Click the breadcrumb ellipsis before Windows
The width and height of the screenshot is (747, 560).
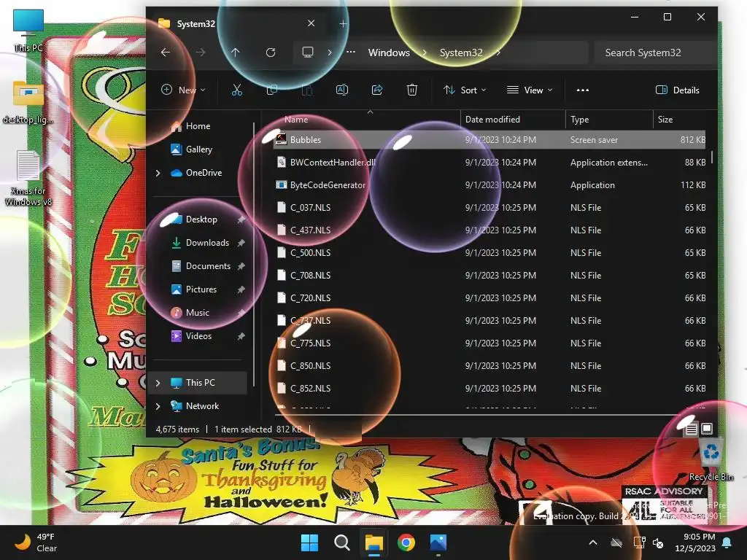[351, 52]
